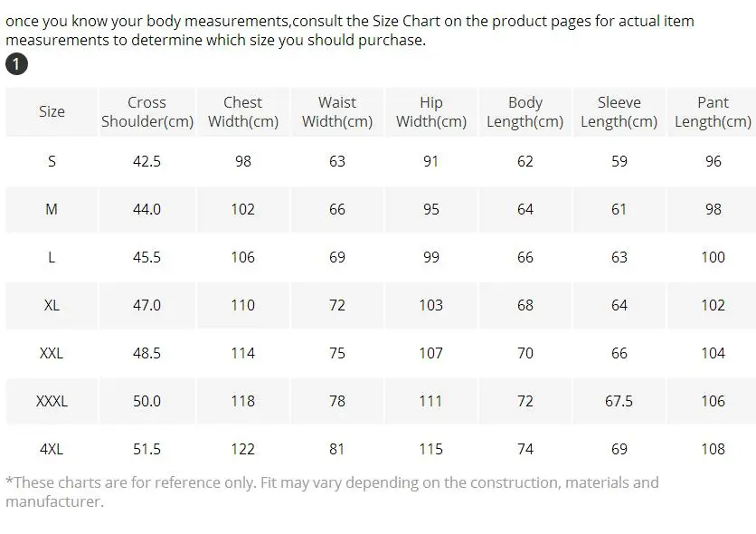
Task: Click the Chest Width(cm) header
Action: tap(242, 112)
